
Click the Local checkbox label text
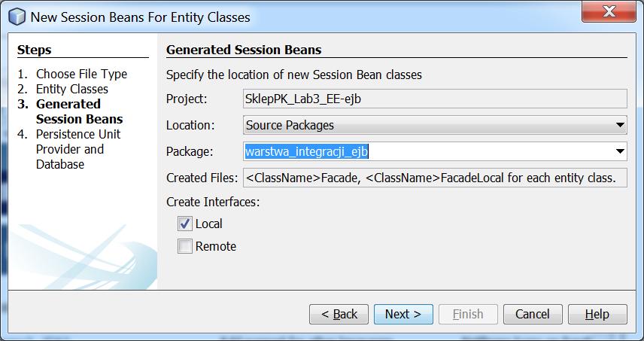[208, 224]
